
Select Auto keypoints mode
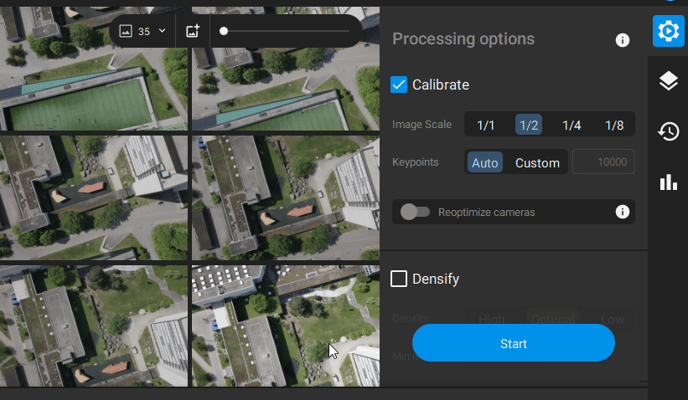(485, 163)
